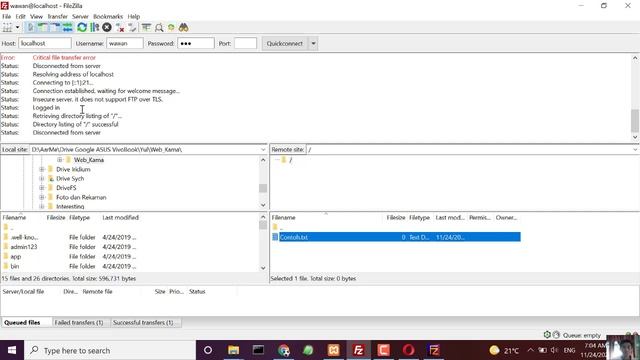Screen dimensions: 640x360
Task: Open the Site Manager icon
Action: pos(7,27)
